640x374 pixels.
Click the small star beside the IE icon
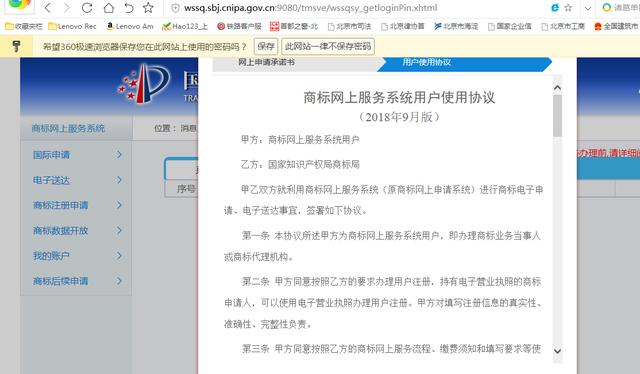[x=568, y=7]
